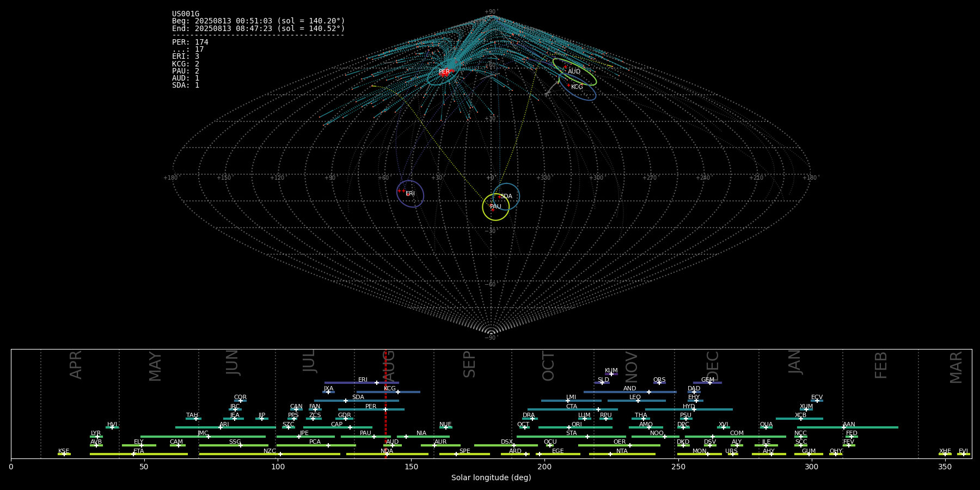This screenshot has width=980, height=490.
Task: Click the HYD shower label in the timeline
Action: (689, 407)
